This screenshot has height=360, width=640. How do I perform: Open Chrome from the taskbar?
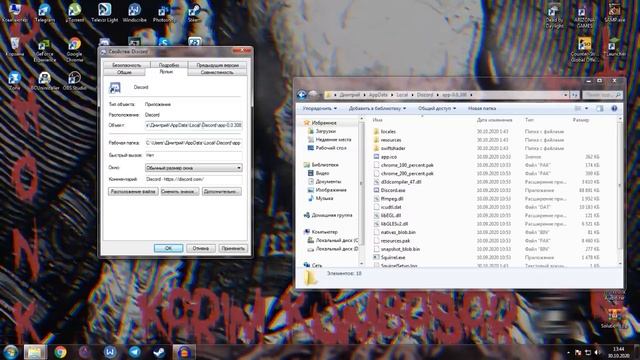[x=60, y=352]
